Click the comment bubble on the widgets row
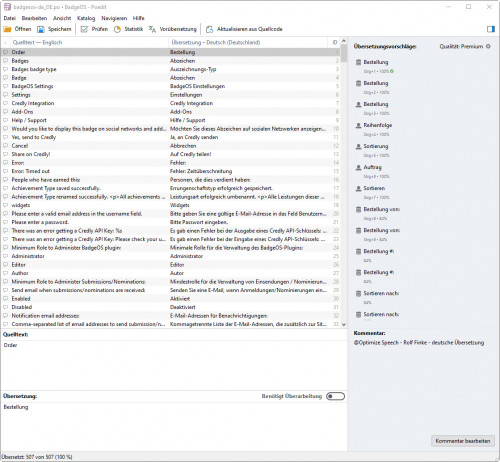The height and width of the screenshot is (462, 500). pyautogui.click(x=6, y=205)
